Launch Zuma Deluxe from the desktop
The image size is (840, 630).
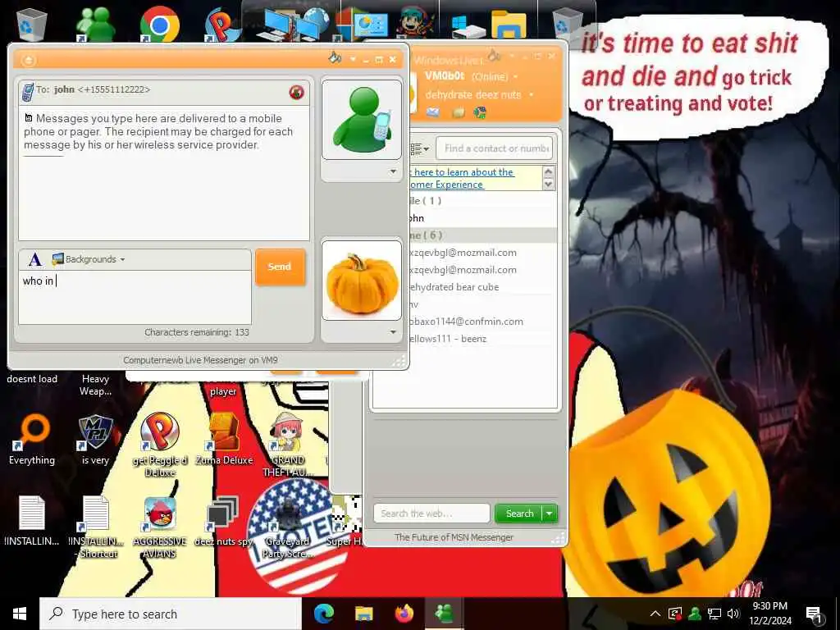tap(224, 440)
